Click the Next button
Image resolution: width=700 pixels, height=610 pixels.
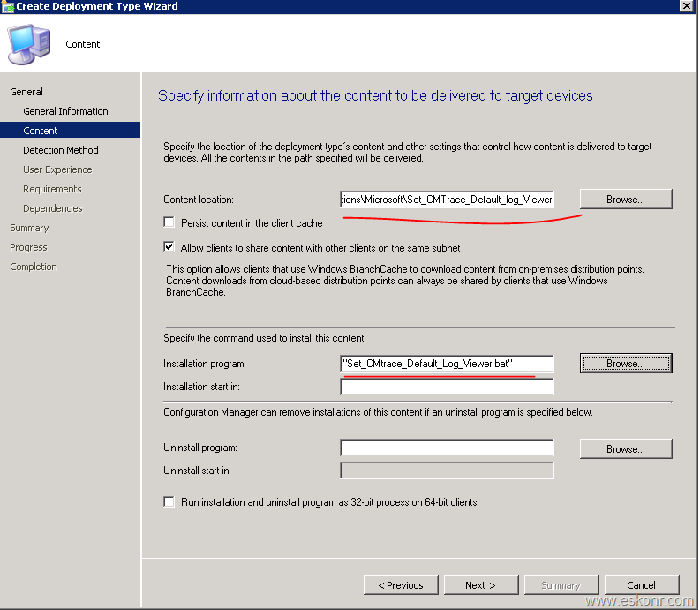[x=479, y=585]
